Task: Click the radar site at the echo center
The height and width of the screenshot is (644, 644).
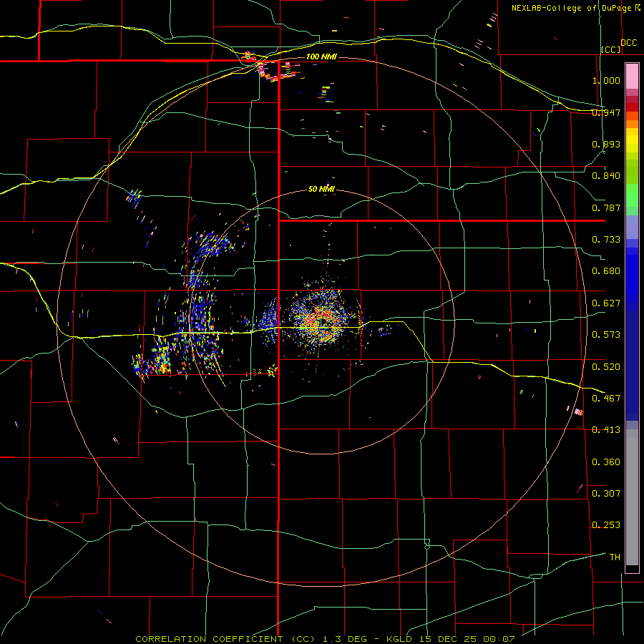Action: click(x=323, y=321)
